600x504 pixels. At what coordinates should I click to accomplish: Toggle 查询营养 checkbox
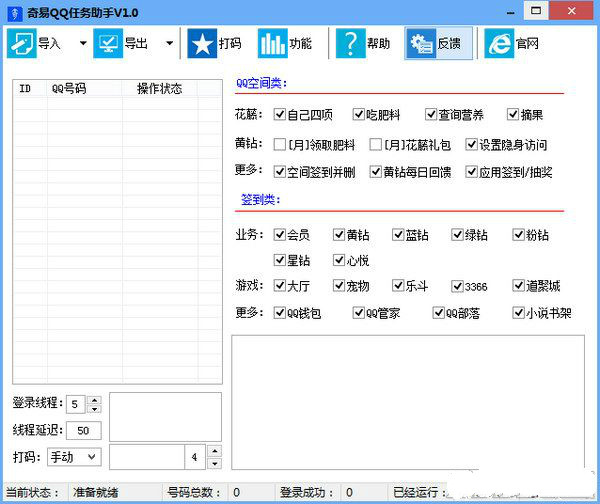(431, 114)
